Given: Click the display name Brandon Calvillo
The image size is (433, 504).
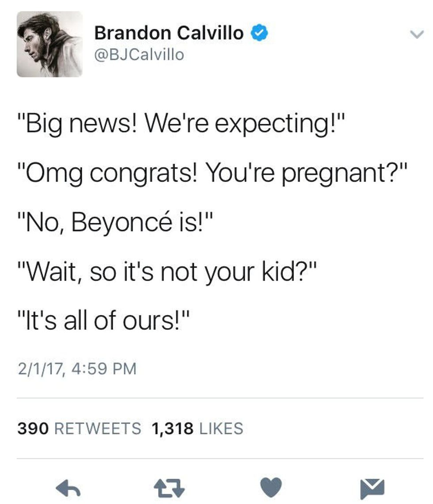Looking at the screenshot, I should coord(169,33).
